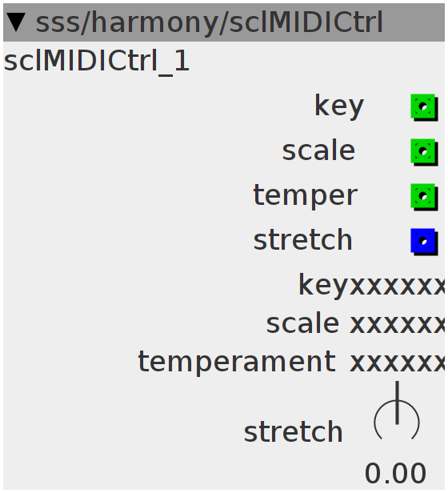The width and height of the screenshot is (448, 493).
Task: Click the word temperament in display row
Action: click(x=237, y=362)
